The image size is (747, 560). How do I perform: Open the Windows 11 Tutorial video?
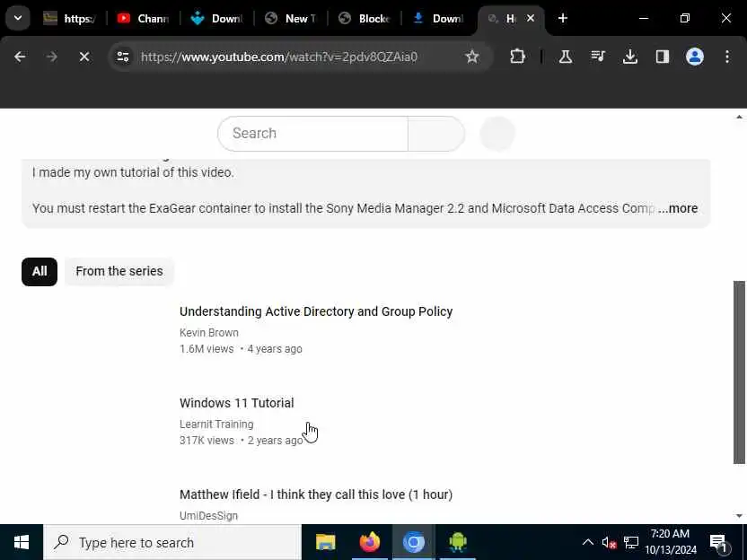[x=237, y=403]
